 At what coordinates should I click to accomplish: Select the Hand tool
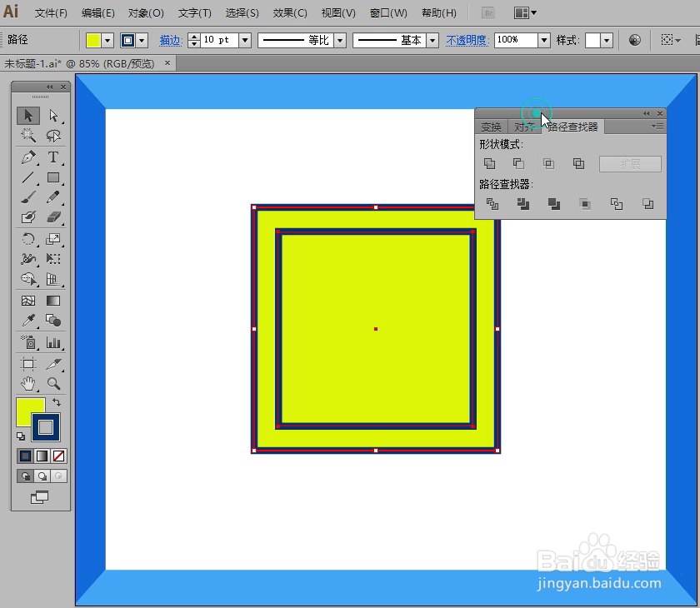coord(28,384)
